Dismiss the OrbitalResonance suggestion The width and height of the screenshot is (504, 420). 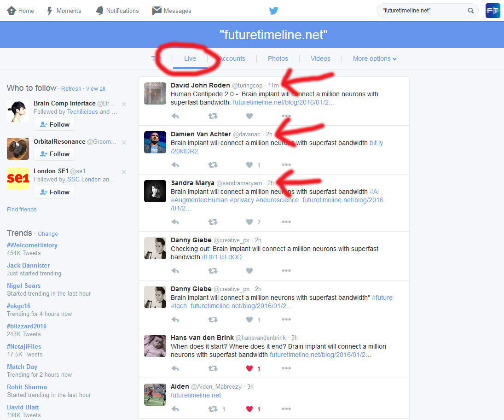click(124, 142)
